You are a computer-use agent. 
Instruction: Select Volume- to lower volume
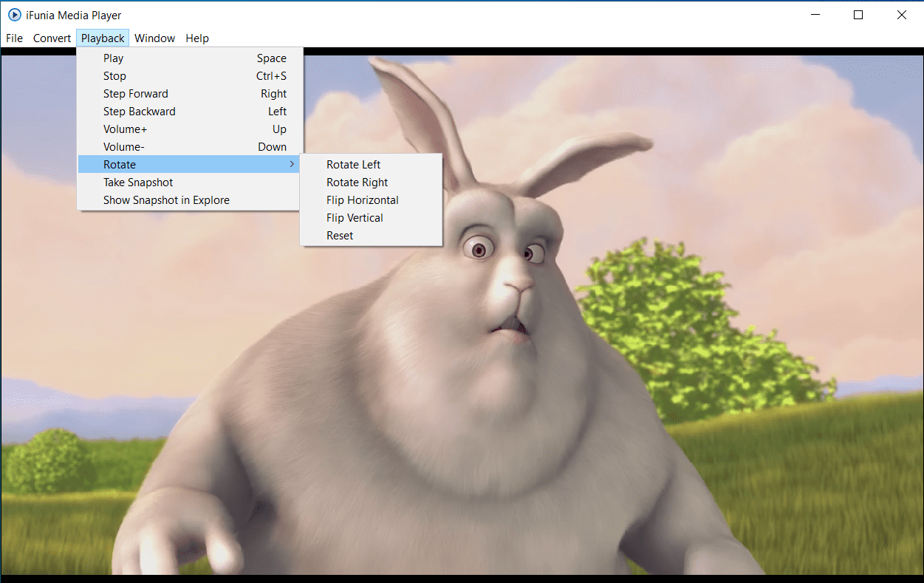tap(188, 147)
